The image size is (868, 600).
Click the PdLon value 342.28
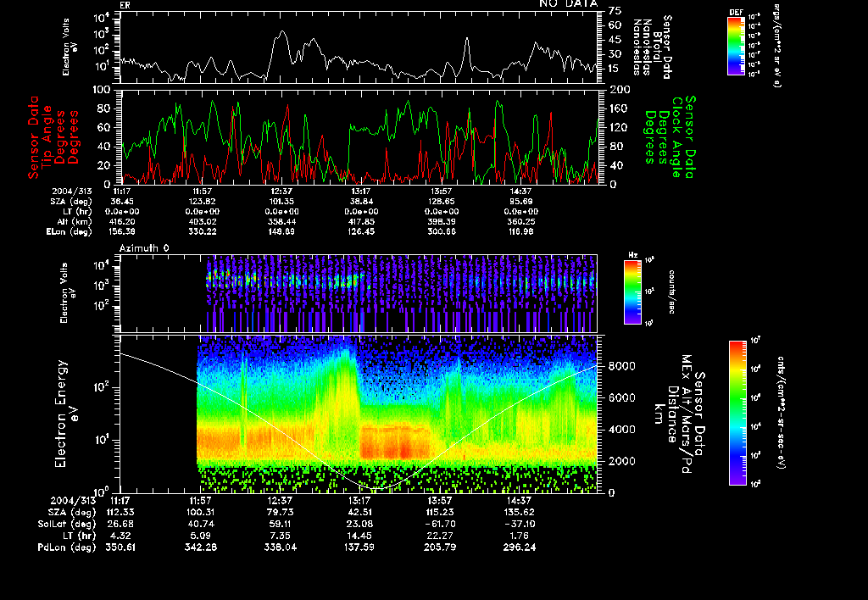[x=200, y=547]
